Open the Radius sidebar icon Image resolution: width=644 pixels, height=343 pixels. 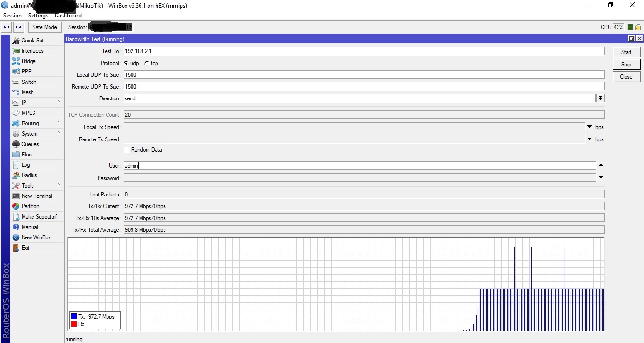[16, 175]
